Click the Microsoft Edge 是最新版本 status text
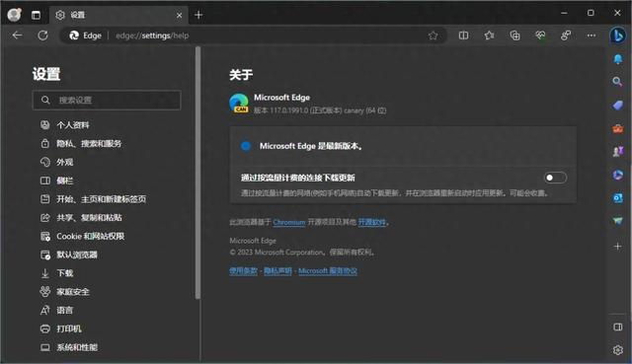Viewport: 632px width, 364px height. [311, 146]
